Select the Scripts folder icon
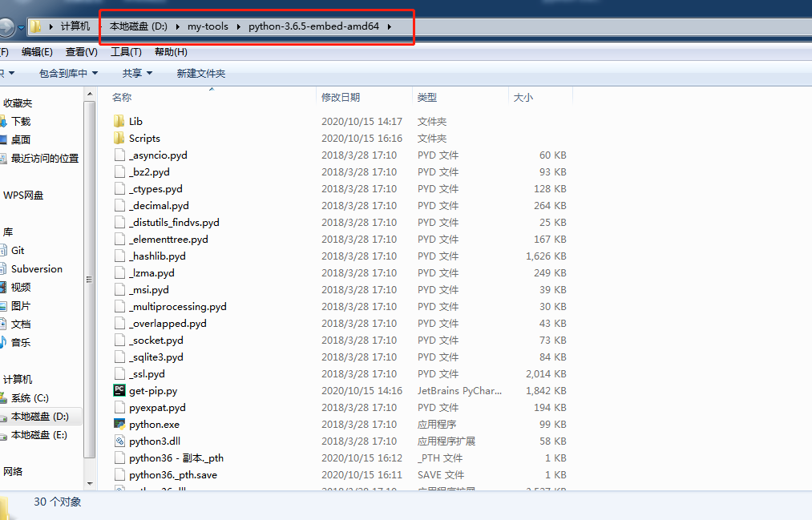 coord(119,139)
